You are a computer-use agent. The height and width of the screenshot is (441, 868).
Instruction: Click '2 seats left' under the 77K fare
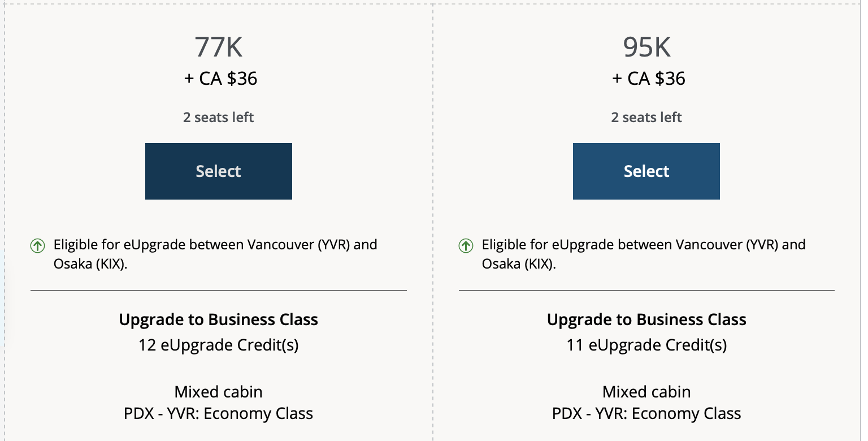click(219, 118)
